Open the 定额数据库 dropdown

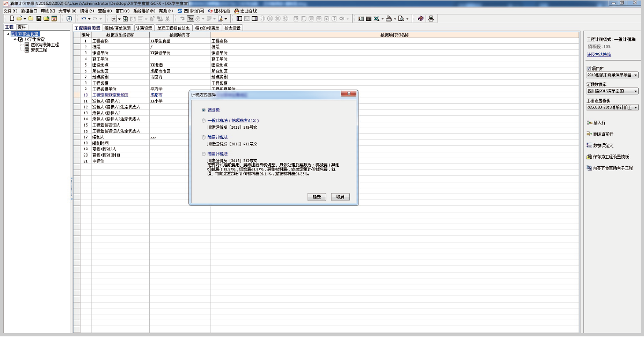(636, 91)
